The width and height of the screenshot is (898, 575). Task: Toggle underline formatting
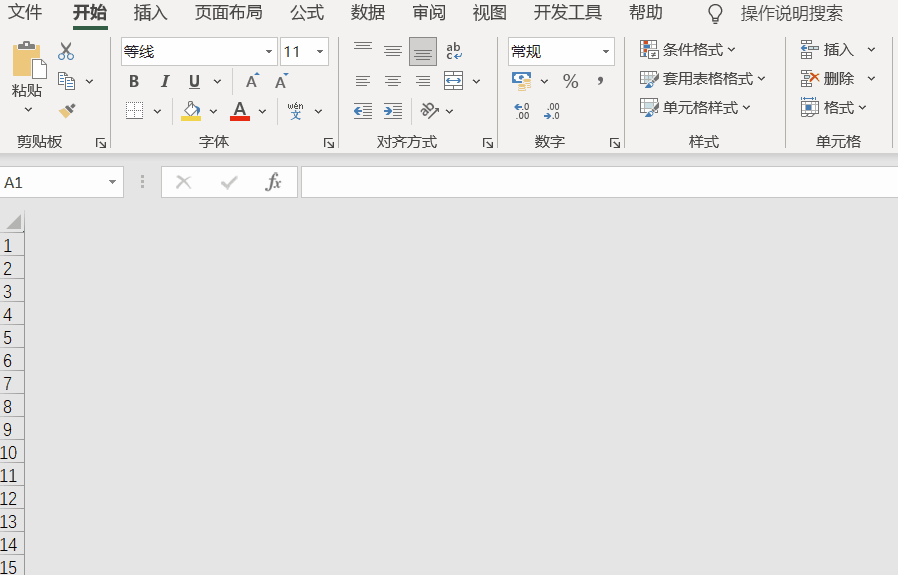point(195,81)
